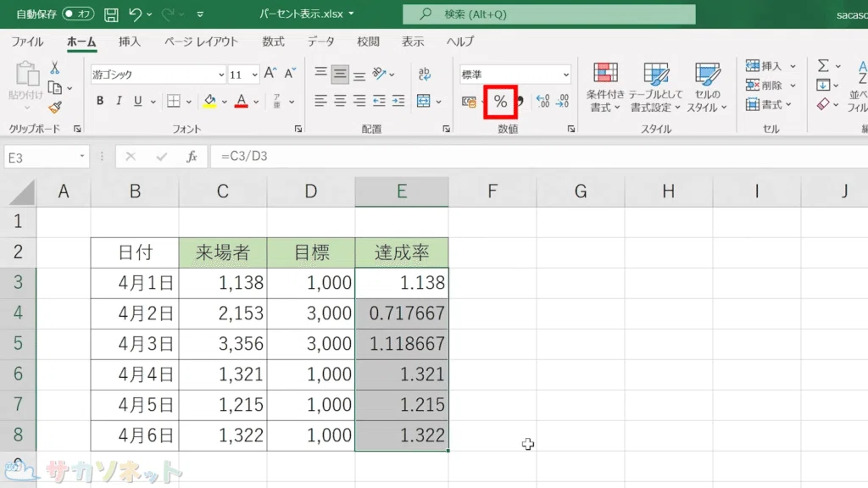Click the Align Right icon
This screenshot has height=488, width=868.
359,101
